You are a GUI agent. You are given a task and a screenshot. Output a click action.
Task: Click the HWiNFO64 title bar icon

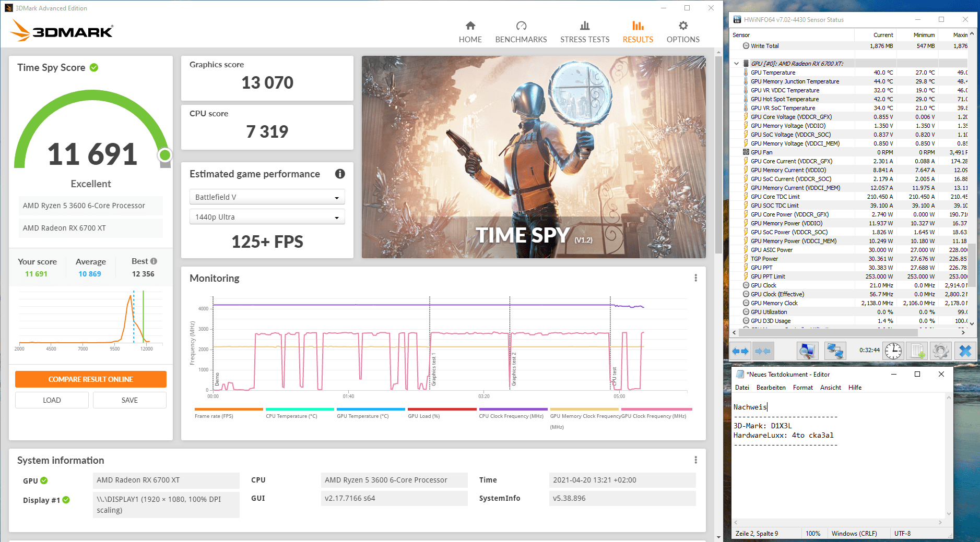point(737,20)
